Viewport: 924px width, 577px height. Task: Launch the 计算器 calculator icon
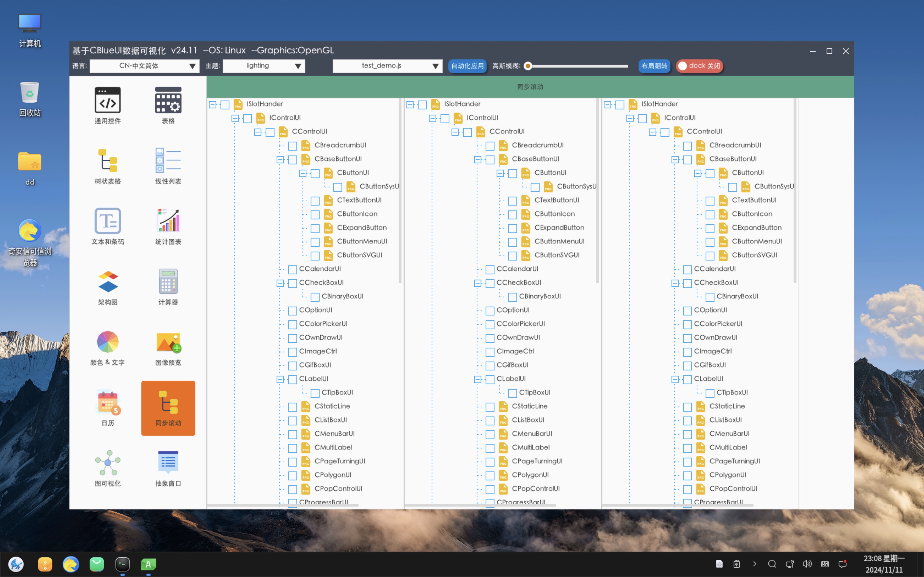point(168,282)
